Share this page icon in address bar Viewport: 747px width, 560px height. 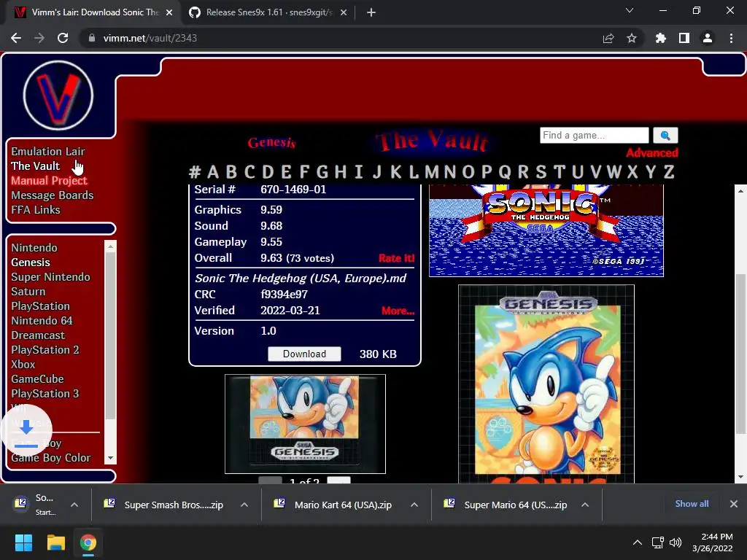pos(608,38)
